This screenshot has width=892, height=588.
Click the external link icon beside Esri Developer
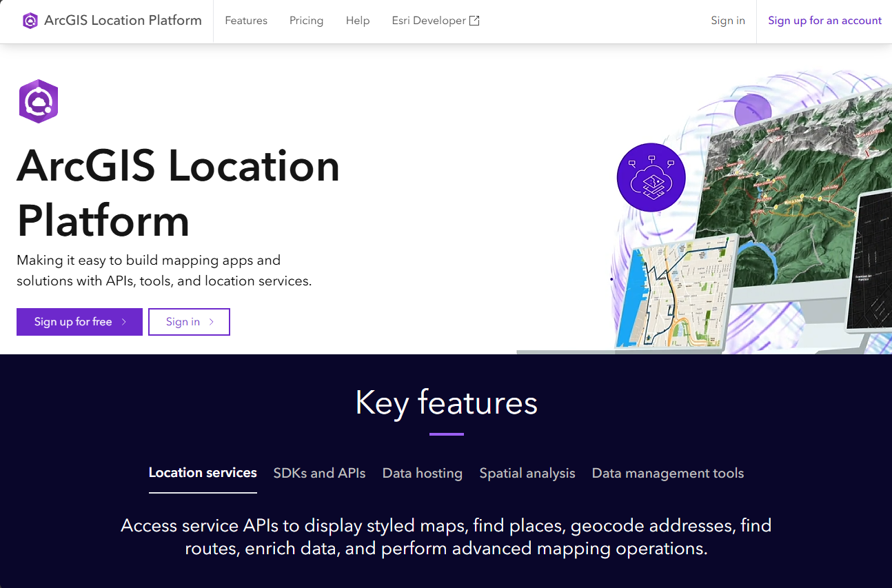click(x=474, y=21)
